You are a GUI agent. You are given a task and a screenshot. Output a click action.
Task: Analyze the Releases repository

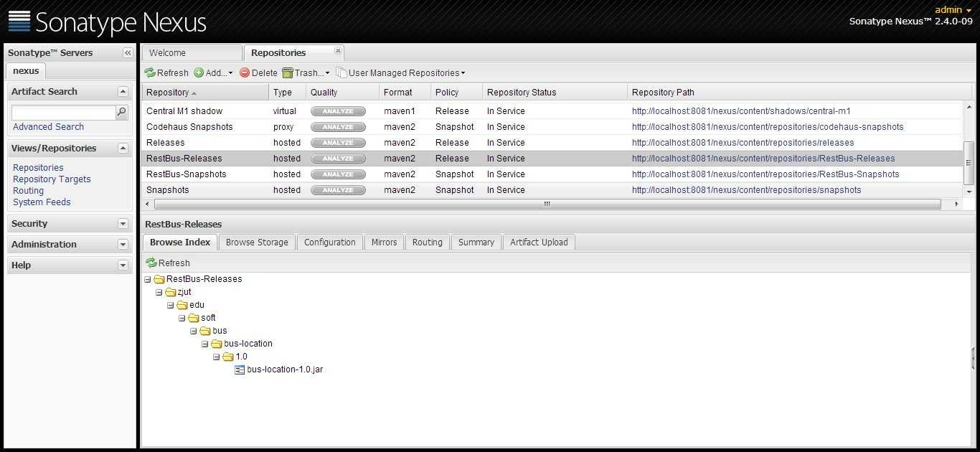338,143
